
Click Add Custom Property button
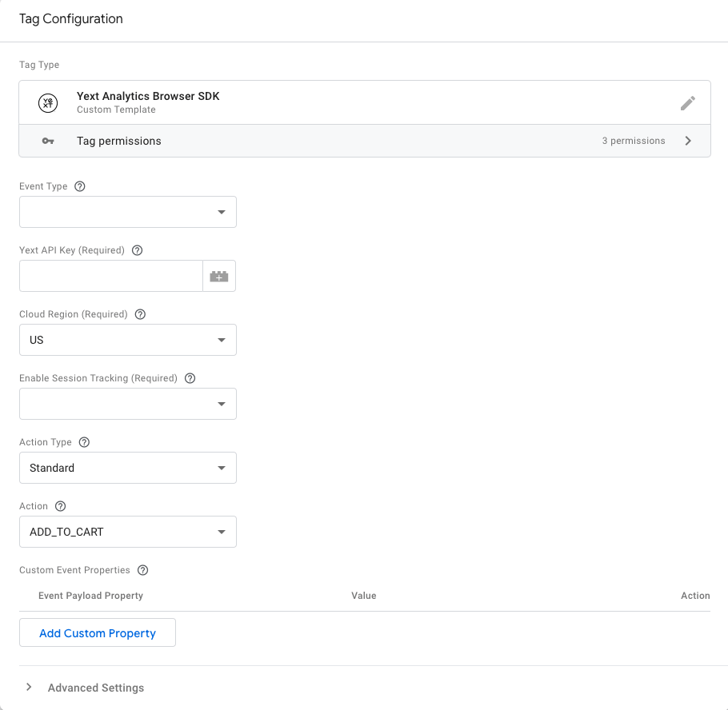98,633
